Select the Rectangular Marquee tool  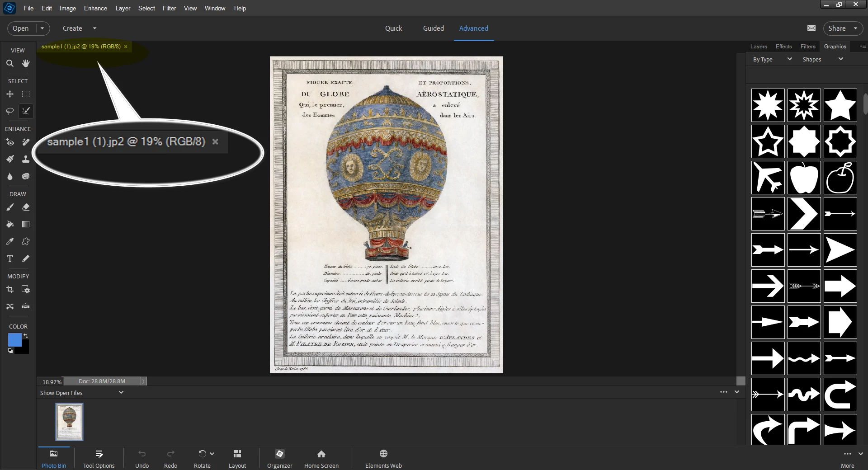tap(26, 94)
